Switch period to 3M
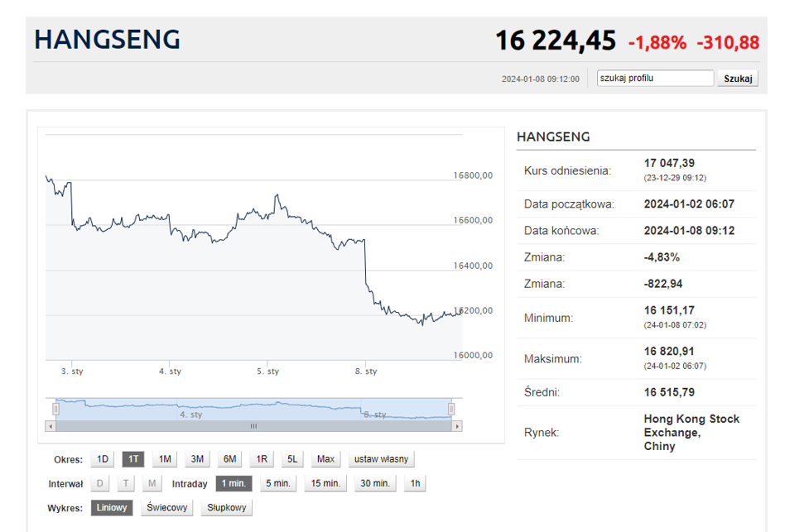This screenshot has width=785, height=532. point(197,459)
